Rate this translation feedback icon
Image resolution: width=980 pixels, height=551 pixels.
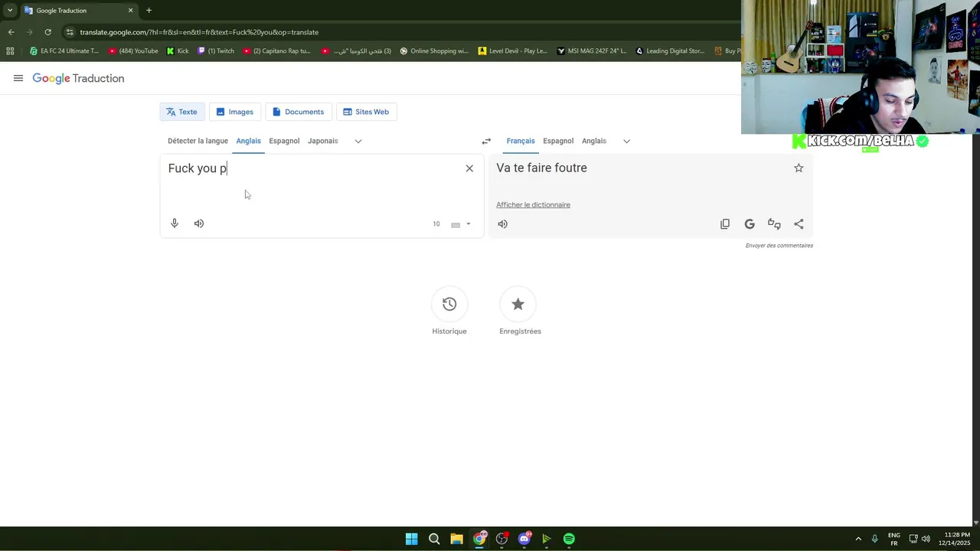tap(774, 224)
